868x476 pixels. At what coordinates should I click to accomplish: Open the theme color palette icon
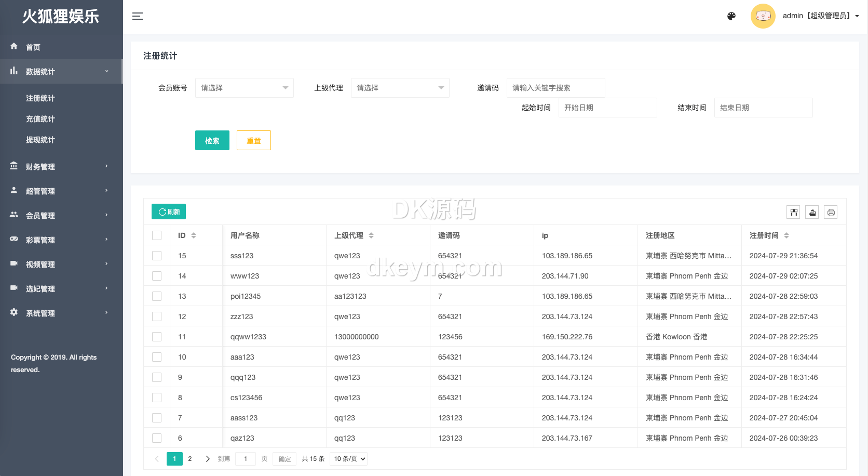coord(731,16)
